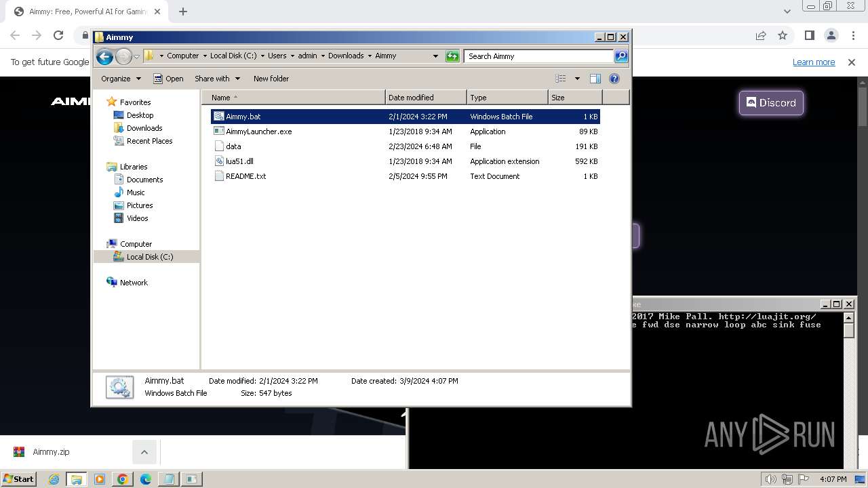Open Internet Explorer from taskbar

54,479
